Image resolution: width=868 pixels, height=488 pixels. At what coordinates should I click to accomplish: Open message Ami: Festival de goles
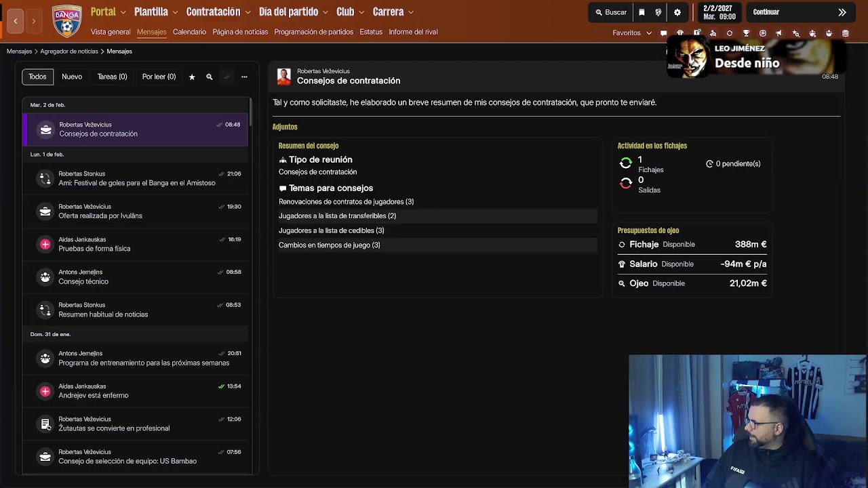136,178
